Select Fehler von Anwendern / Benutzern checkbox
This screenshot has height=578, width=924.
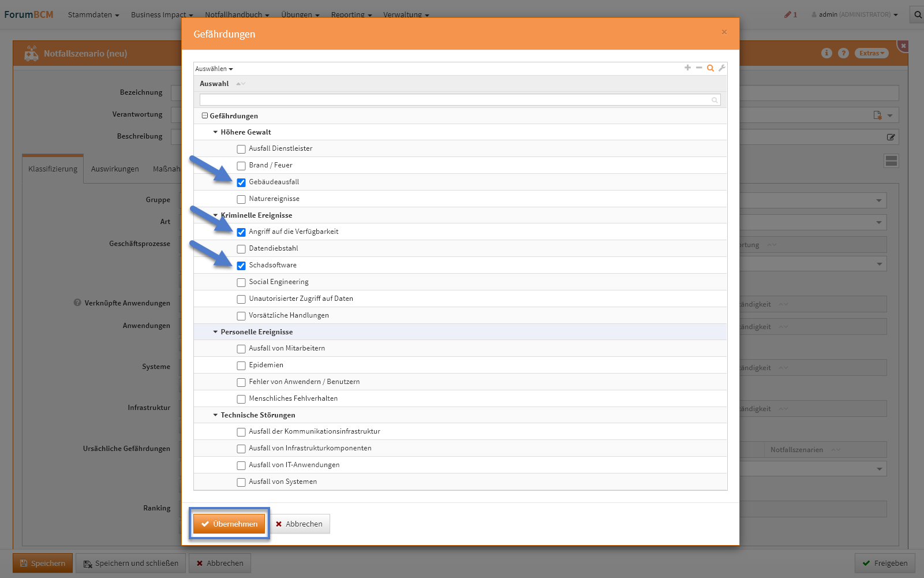(241, 382)
